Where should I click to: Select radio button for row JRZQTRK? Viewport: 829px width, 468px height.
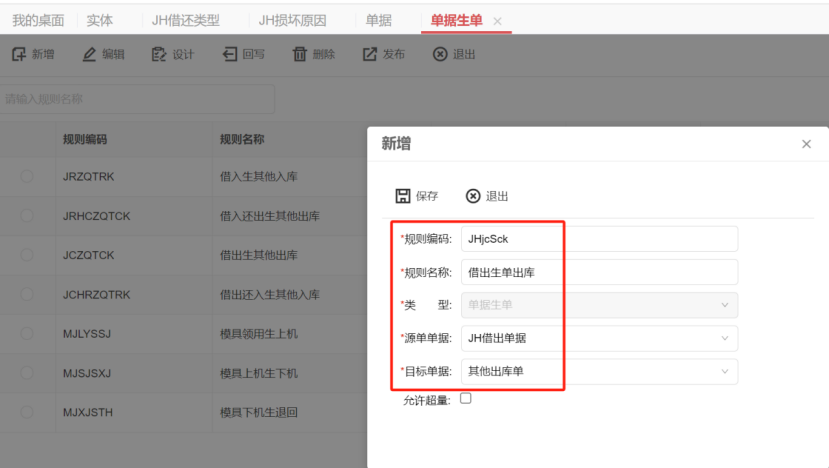click(26, 176)
